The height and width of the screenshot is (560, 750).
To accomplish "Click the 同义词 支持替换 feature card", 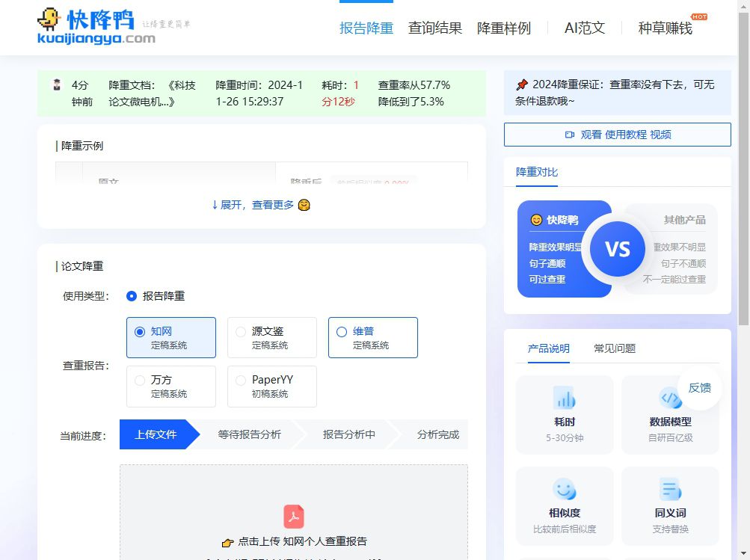I will pyautogui.click(x=670, y=506).
